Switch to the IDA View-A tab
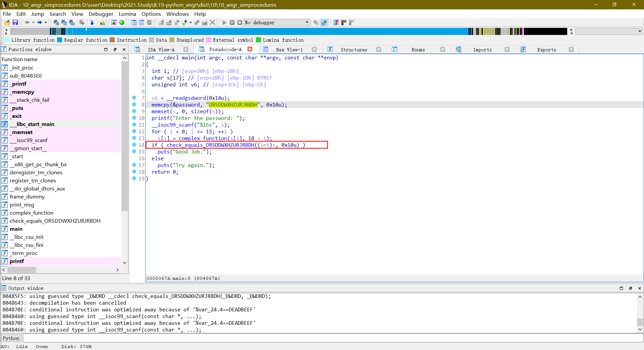Screen dimensions: 644x350 pos(161,49)
